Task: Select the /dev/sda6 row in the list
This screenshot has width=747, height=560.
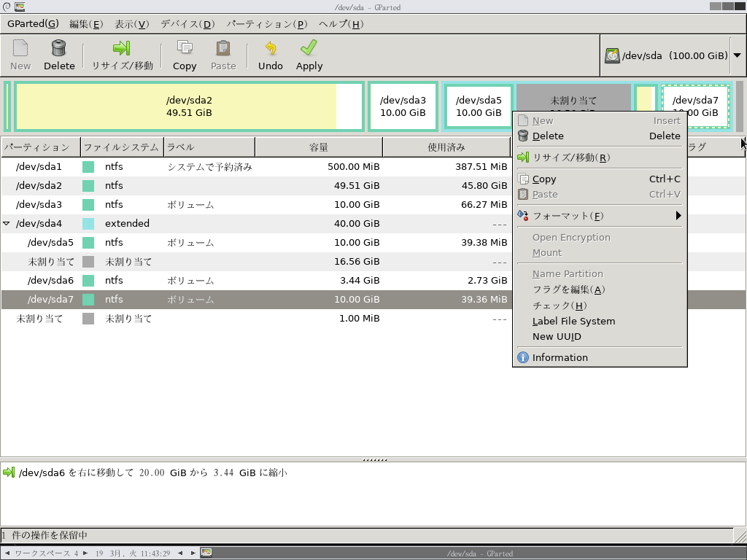Action: pyautogui.click(x=256, y=281)
